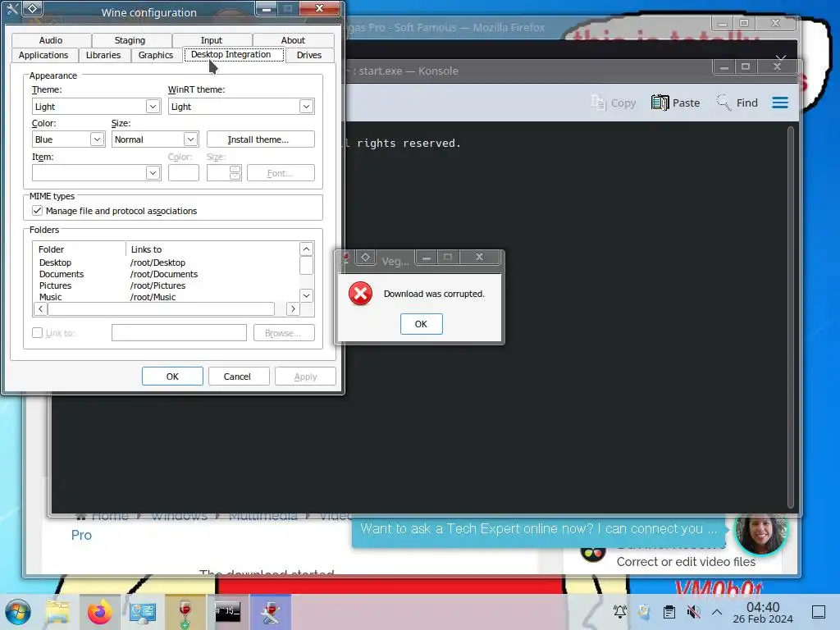
Task: Click the Wine configuration keep-above diamond icon
Action: click(x=32, y=8)
